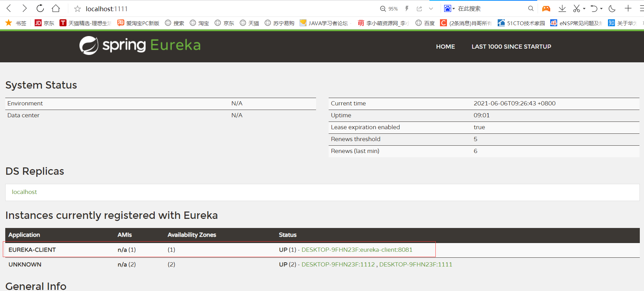
Task: Open the 爱淘宝PC新版 bookmark
Action: 138,23
